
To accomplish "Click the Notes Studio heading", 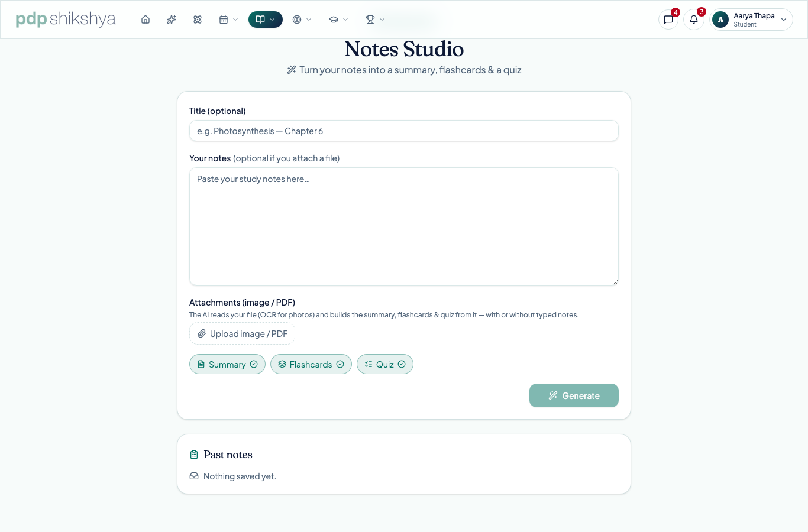I will (404, 49).
